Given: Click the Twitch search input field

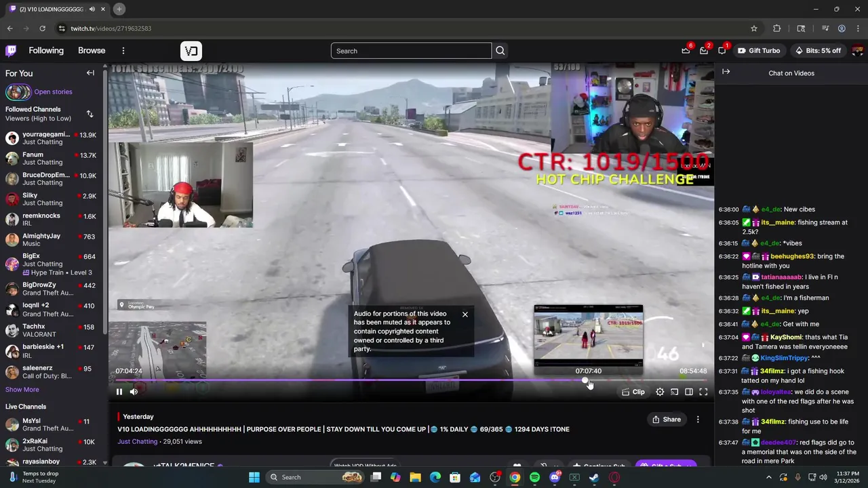Looking at the screenshot, I should pyautogui.click(x=411, y=51).
